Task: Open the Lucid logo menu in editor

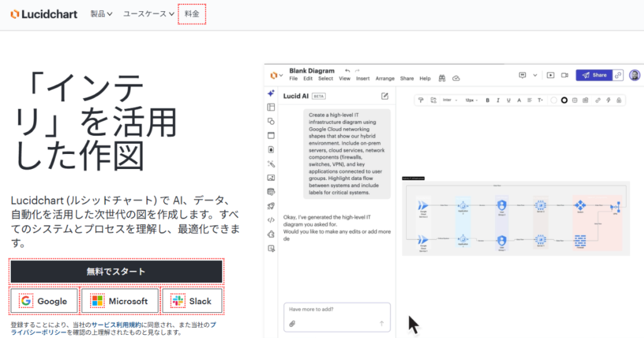Action: click(x=277, y=75)
